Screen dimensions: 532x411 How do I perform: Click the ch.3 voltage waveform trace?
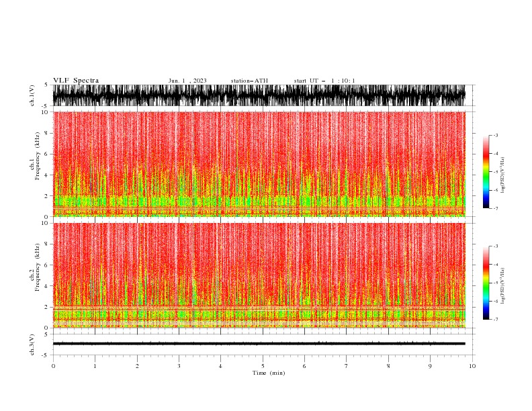(x=259, y=344)
